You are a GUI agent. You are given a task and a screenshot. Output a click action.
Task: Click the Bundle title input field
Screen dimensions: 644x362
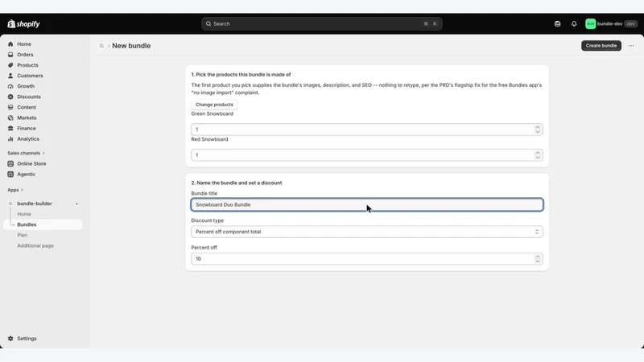[367, 205]
